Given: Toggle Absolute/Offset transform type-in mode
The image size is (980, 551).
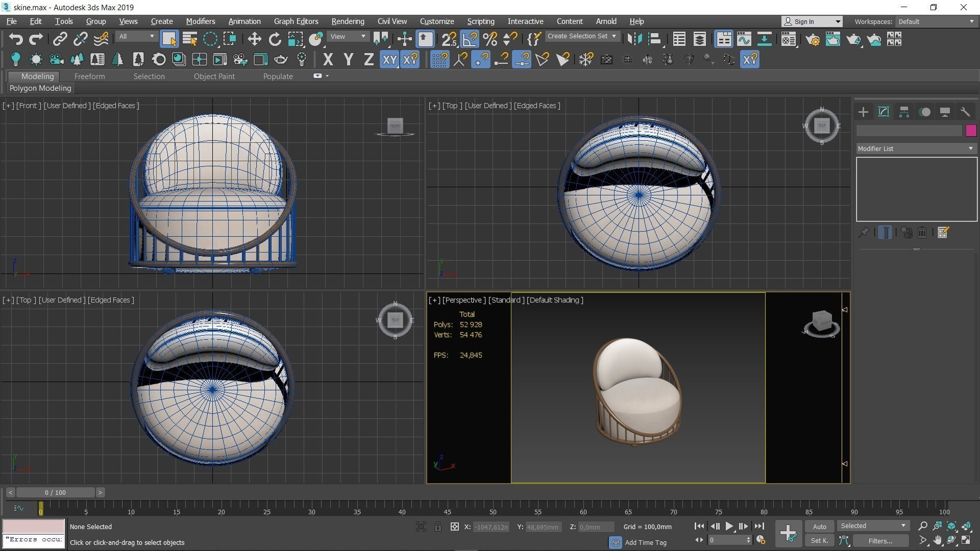Looking at the screenshot, I should point(454,527).
